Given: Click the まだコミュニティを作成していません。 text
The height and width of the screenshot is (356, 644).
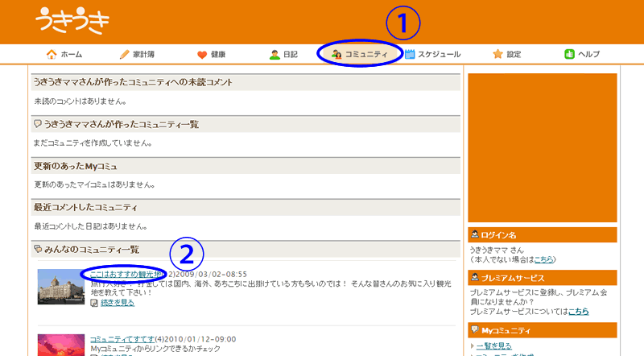Looking at the screenshot, I should 93,143.
